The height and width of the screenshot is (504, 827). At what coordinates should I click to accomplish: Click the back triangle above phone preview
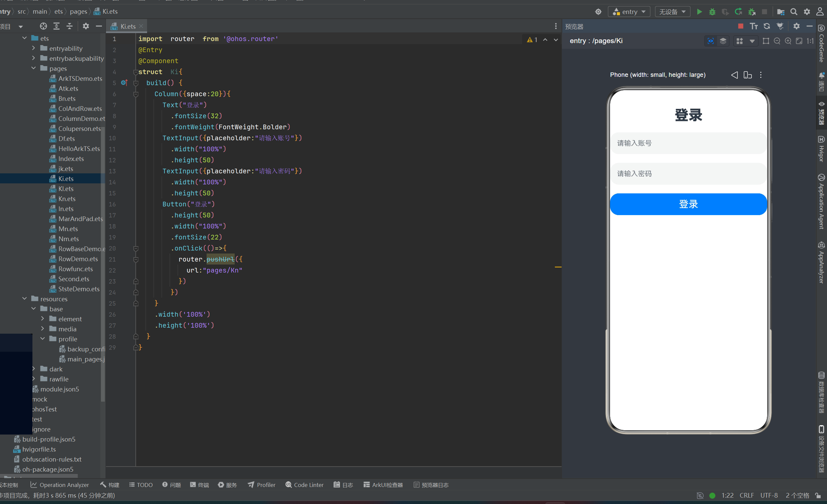[734, 75]
